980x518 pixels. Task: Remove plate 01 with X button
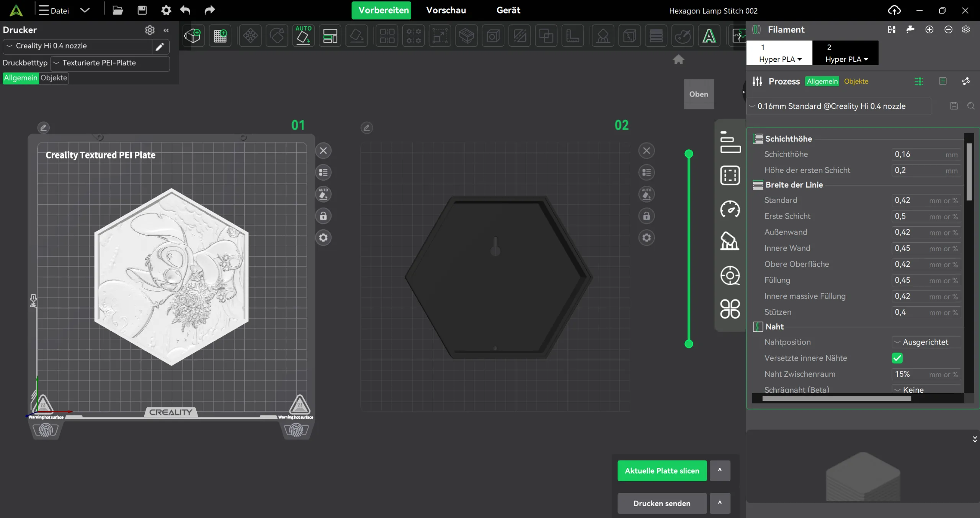point(323,150)
